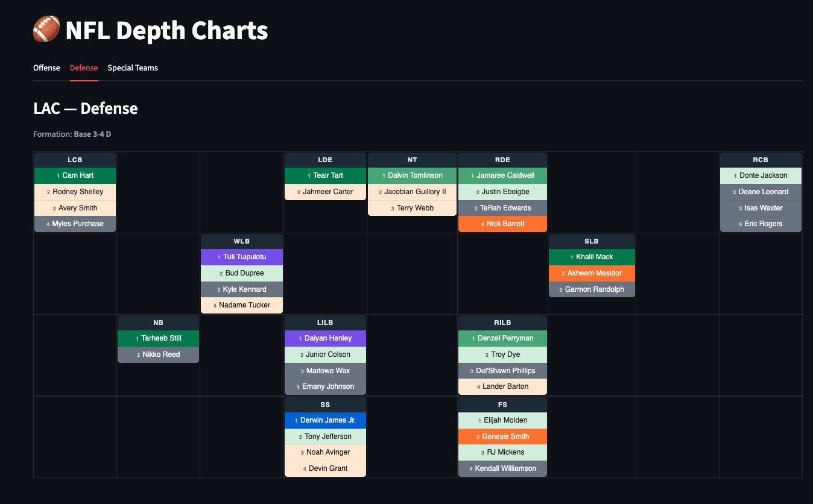Click Donte Jackson at RCB
Screen dimensions: 813x504
tap(761, 175)
